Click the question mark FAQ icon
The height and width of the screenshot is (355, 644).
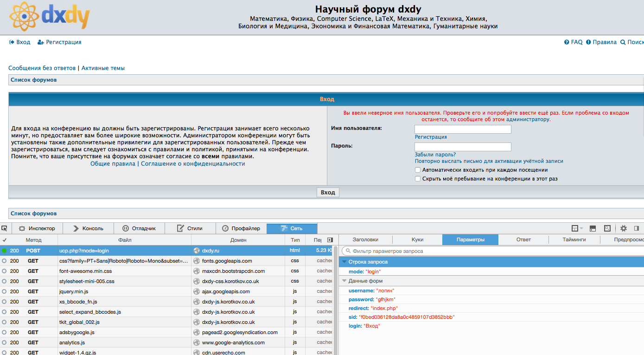tap(567, 42)
